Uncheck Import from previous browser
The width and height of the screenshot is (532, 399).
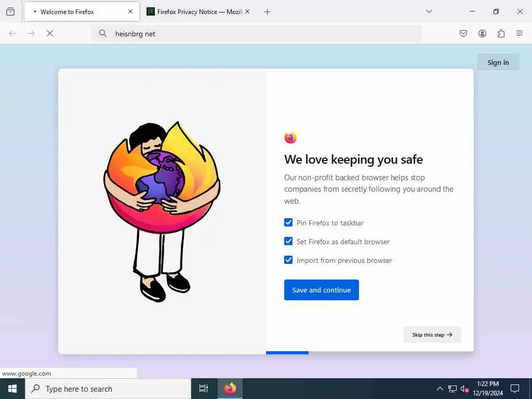coord(288,260)
